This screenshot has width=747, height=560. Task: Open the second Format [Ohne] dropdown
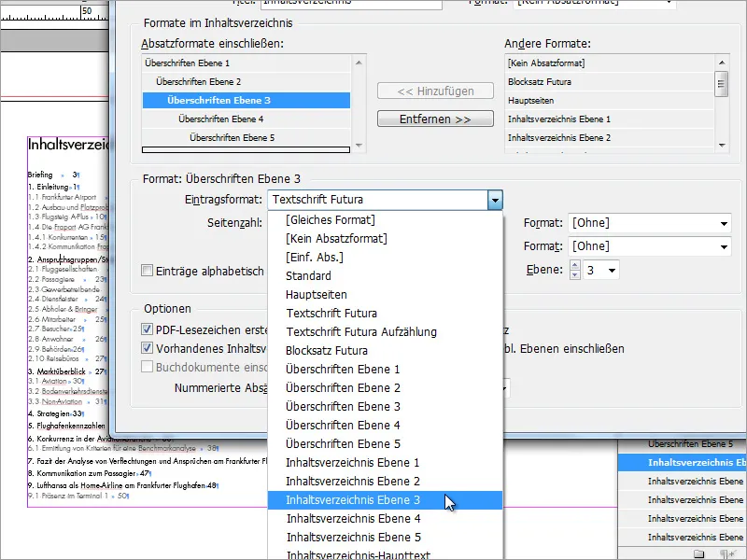point(649,246)
